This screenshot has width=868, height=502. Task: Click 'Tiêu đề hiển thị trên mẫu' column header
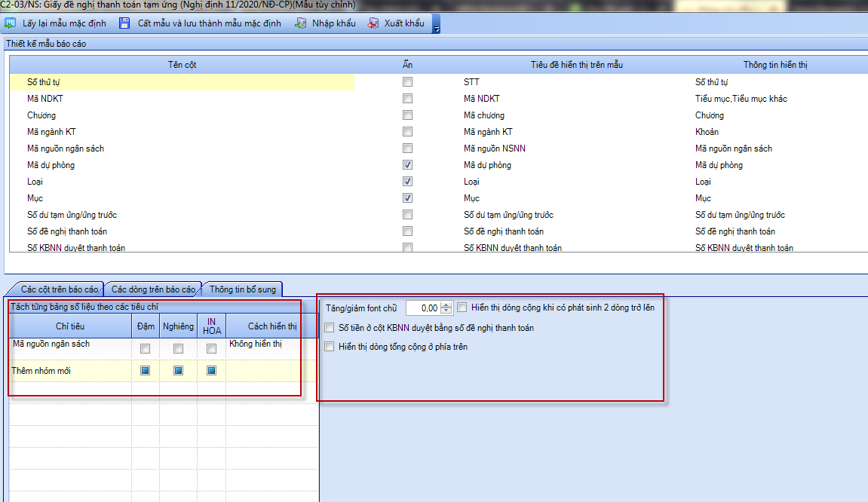click(x=576, y=65)
